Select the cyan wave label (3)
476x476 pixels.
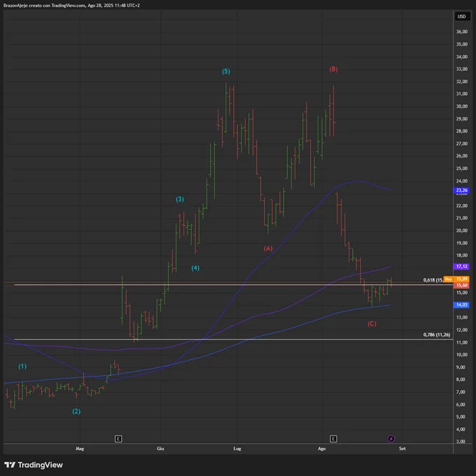click(180, 199)
